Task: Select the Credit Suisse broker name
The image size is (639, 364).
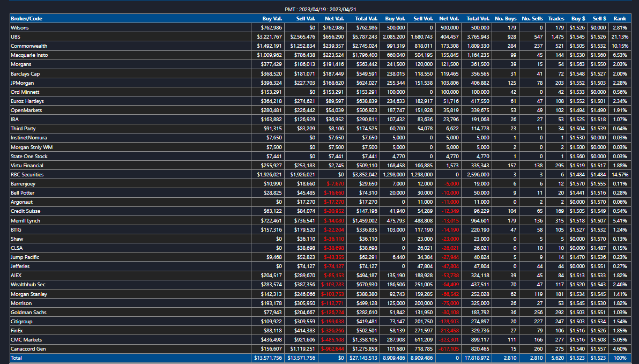Action: tap(25, 211)
